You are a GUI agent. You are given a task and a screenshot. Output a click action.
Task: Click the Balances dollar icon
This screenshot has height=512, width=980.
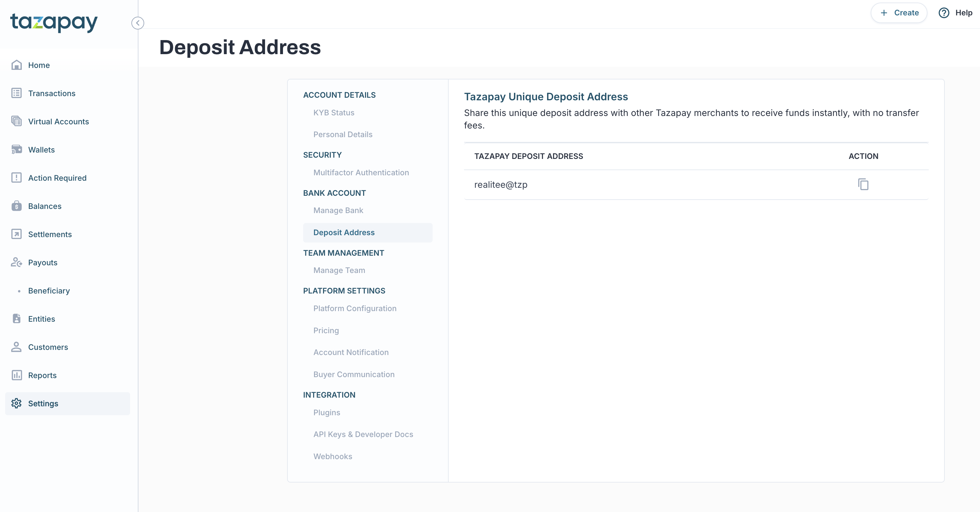[17, 206]
